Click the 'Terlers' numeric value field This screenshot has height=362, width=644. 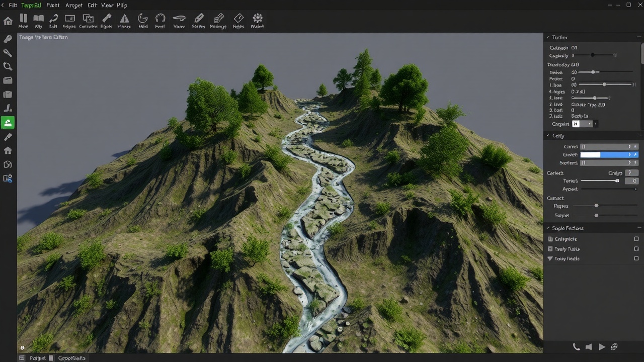(631, 180)
